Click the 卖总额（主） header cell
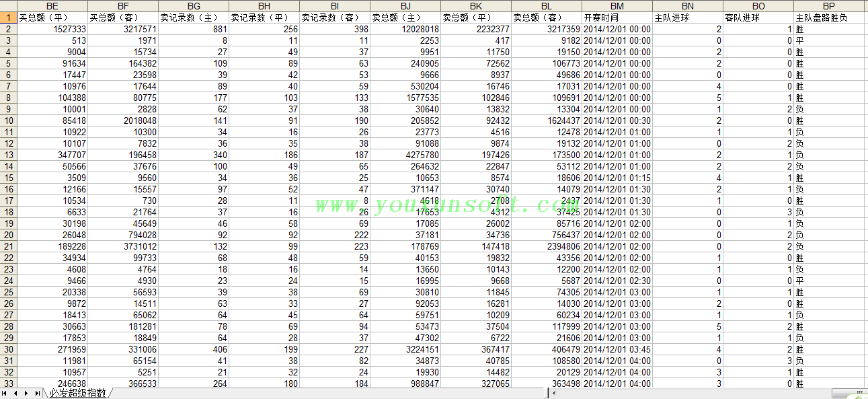 click(x=405, y=17)
